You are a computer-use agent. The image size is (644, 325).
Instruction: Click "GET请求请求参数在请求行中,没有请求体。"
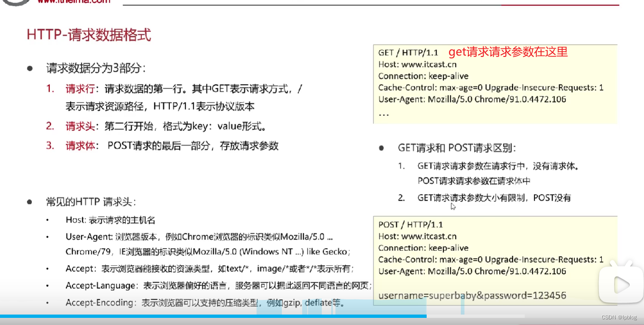498,166
